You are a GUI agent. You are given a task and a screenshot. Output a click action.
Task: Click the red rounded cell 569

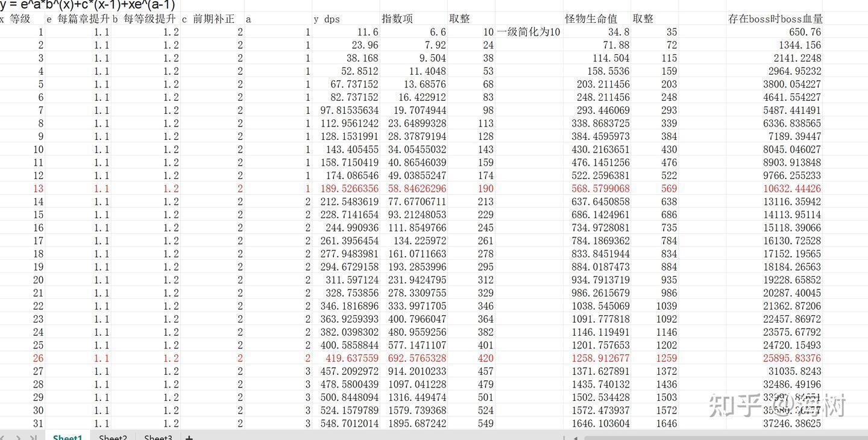click(655, 189)
